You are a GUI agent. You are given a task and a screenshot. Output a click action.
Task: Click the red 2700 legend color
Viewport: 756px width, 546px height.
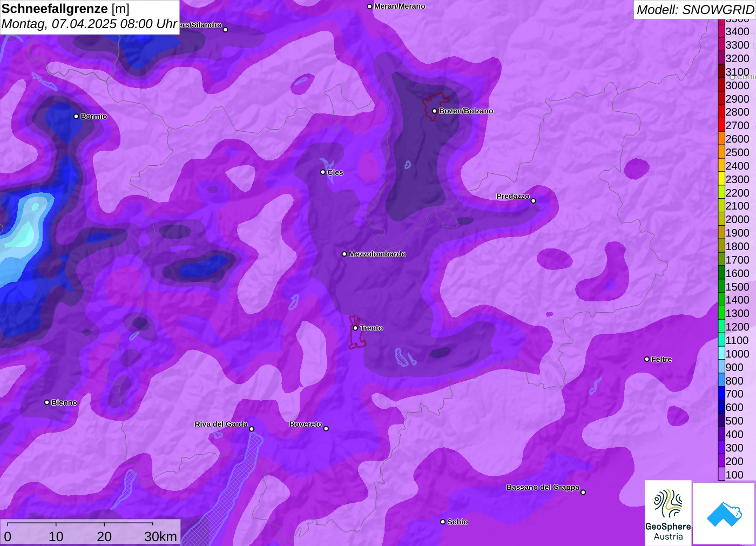[721, 125]
